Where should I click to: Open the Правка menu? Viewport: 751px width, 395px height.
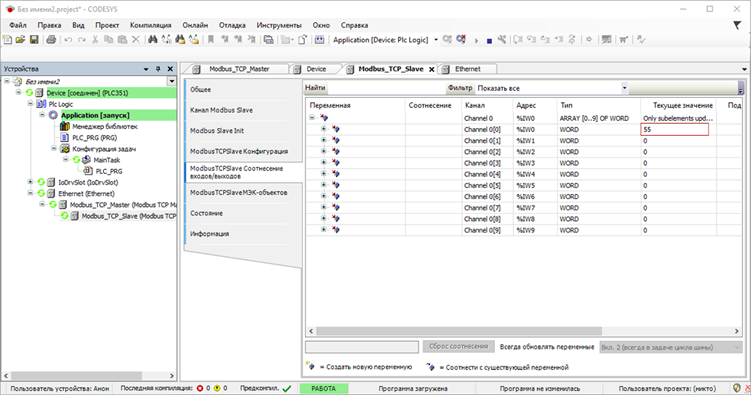49,25
